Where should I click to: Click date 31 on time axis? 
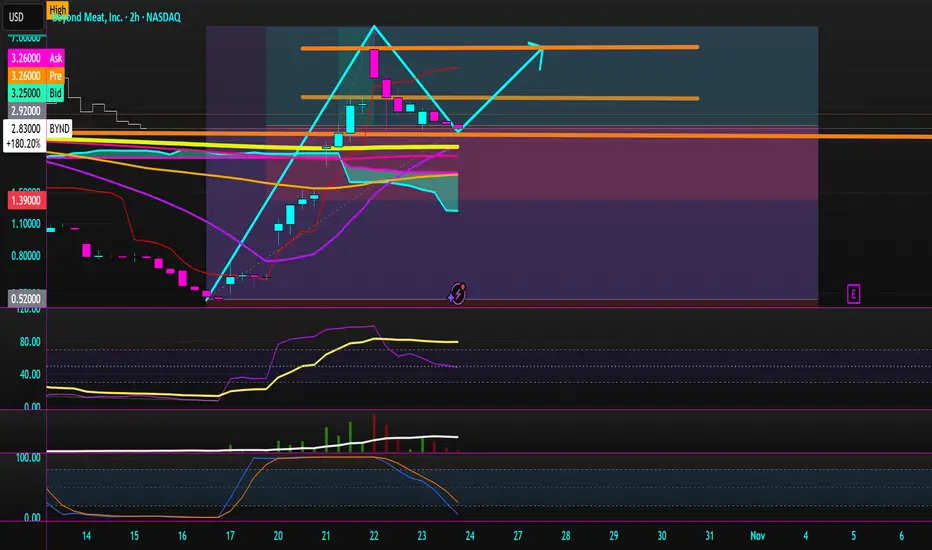pos(709,536)
